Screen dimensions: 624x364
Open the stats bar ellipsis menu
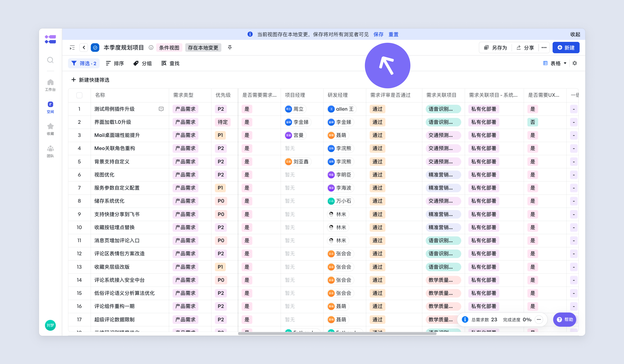tap(539, 319)
